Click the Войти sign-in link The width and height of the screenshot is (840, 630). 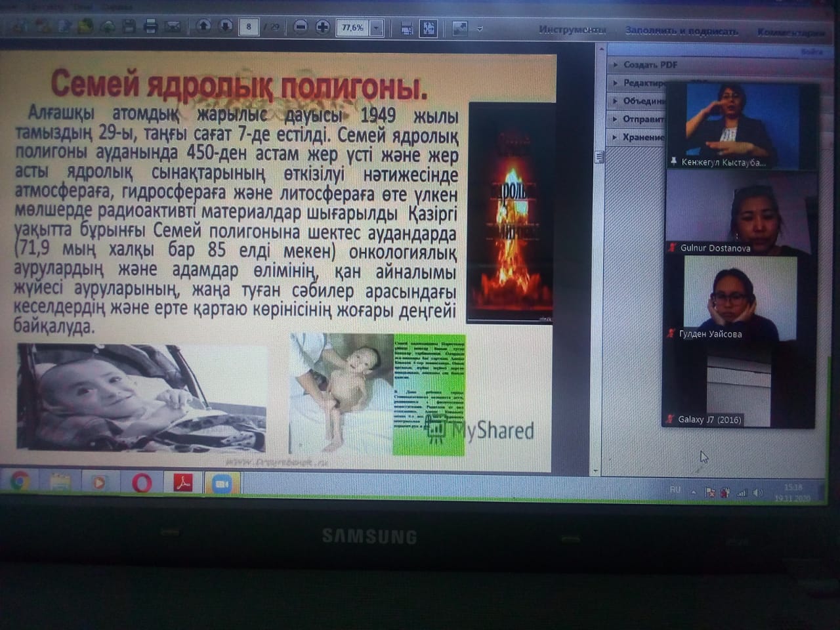click(x=811, y=51)
